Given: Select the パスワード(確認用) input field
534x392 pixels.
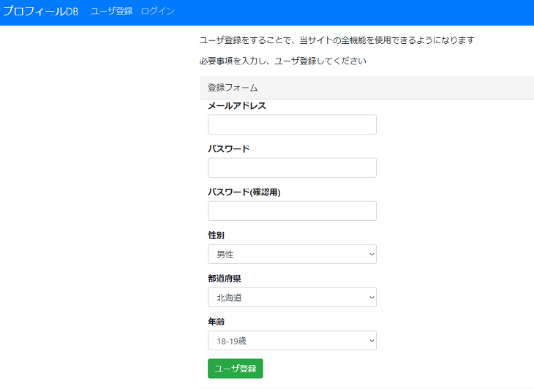Looking at the screenshot, I should point(292,211).
